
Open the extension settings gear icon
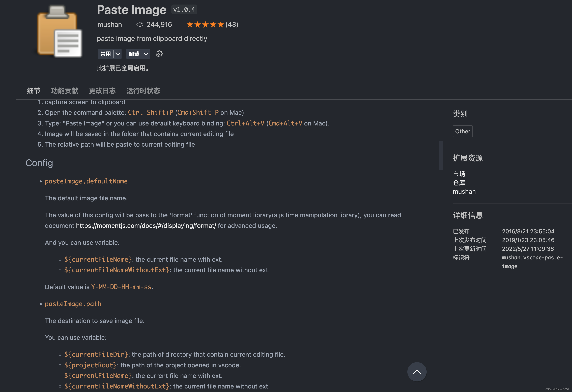159,54
